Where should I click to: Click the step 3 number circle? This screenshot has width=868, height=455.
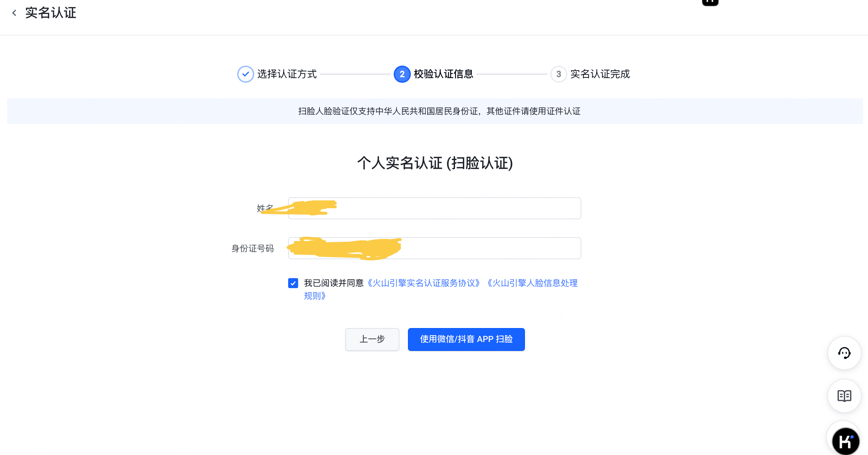pyautogui.click(x=558, y=74)
